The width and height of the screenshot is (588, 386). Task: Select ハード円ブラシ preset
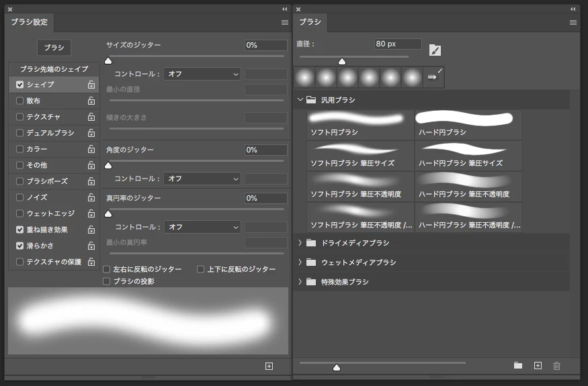(468, 124)
